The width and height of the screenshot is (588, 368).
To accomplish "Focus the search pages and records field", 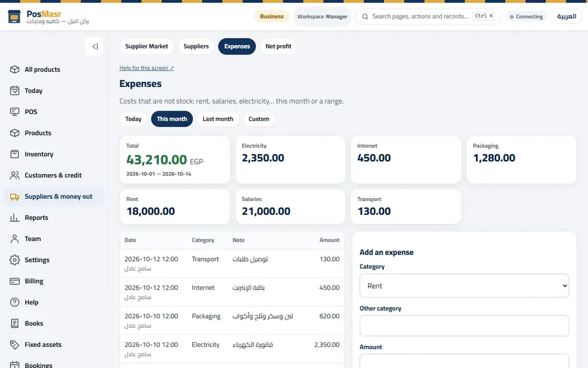I will point(428,17).
